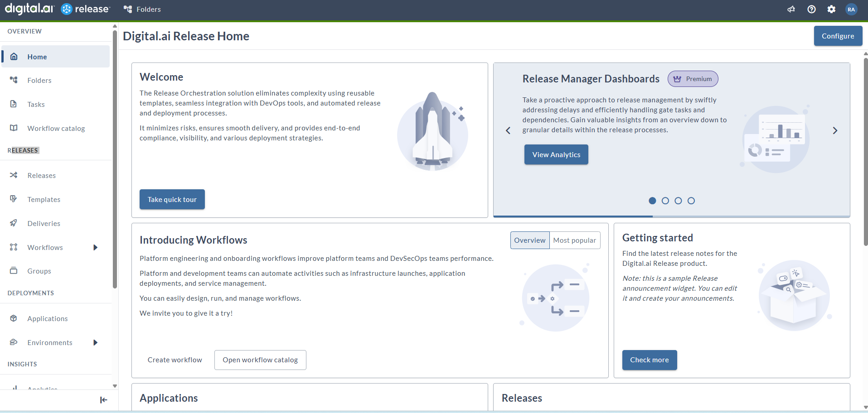This screenshot has height=413, width=868.
Task: Expand the Environments submenu arrow
Action: [95, 342]
